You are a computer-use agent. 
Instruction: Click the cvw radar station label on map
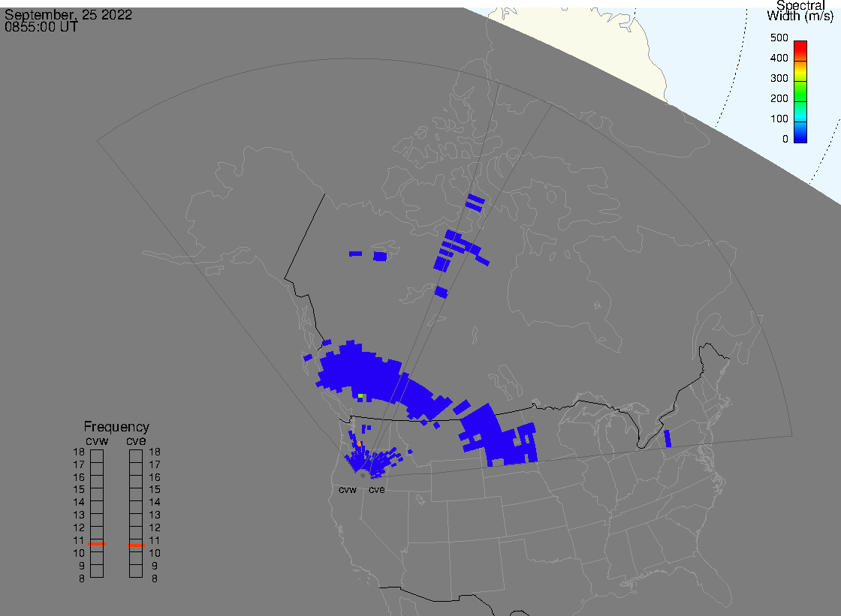coord(348,489)
